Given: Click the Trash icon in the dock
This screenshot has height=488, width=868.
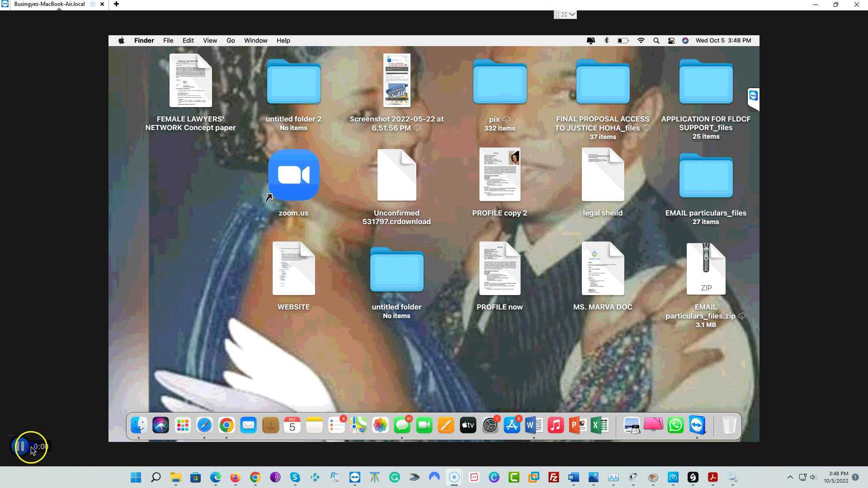Looking at the screenshot, I should 729,425.
